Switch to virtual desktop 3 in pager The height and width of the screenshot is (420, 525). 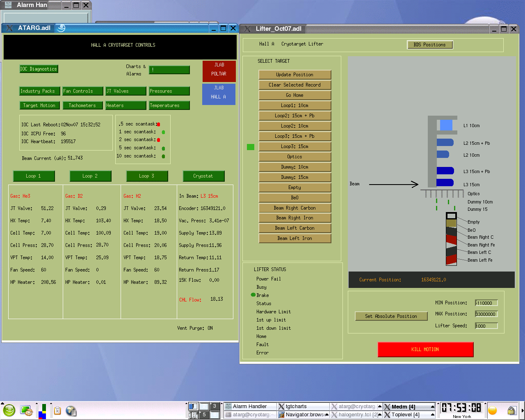pyautogui.click(x=215, y=406)
